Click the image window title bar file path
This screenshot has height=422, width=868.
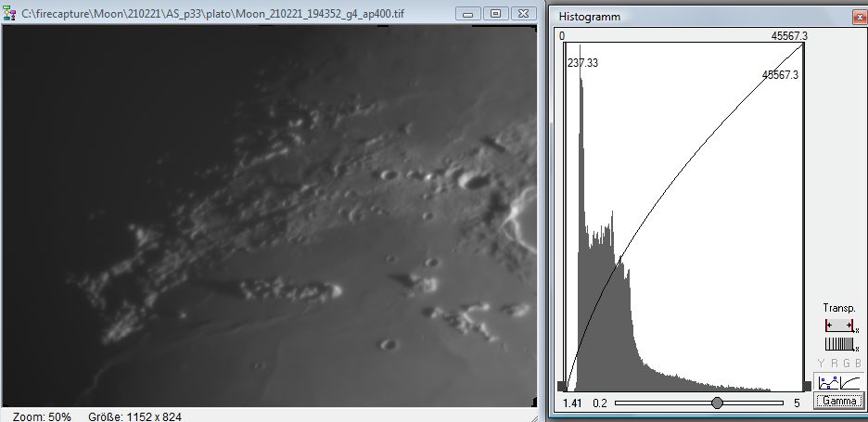(212, 13)
